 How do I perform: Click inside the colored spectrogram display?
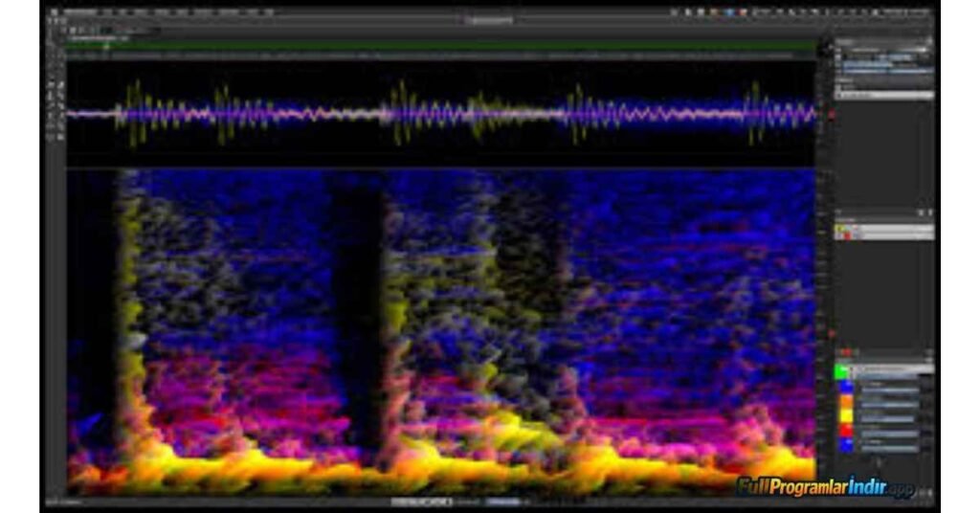(x=440, y=332)
